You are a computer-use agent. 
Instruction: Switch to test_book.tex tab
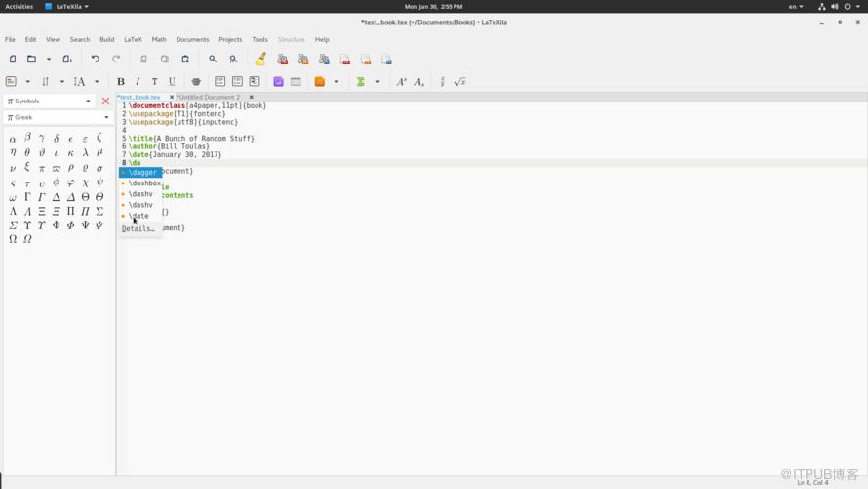(x=139, y=97)
